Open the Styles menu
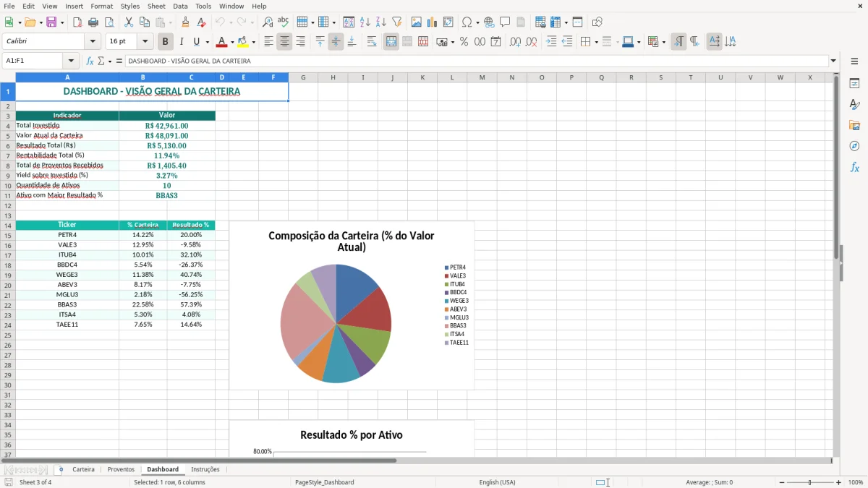This screenshot has width=868, height=488. click(x=130, y=6)
